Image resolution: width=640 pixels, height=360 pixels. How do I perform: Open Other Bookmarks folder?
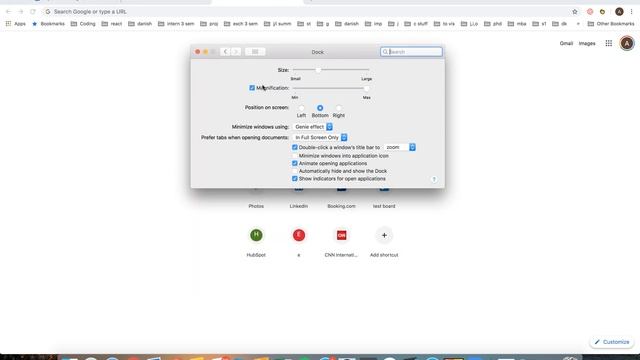click(611, 24)
